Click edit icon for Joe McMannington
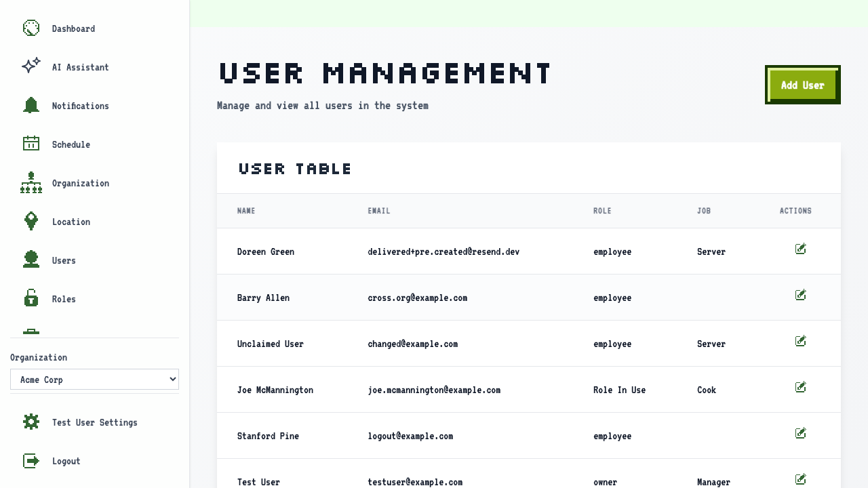 tap(800, 388)
